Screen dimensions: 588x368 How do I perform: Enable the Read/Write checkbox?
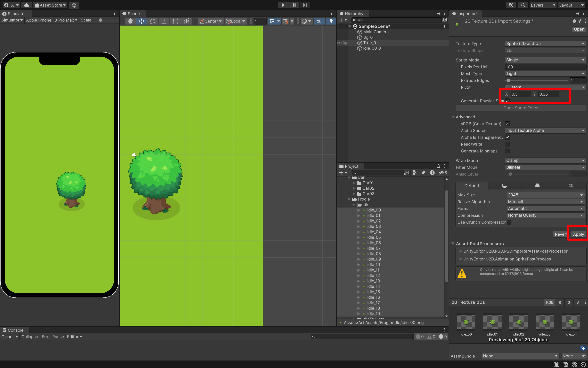[x=507, y=144]
